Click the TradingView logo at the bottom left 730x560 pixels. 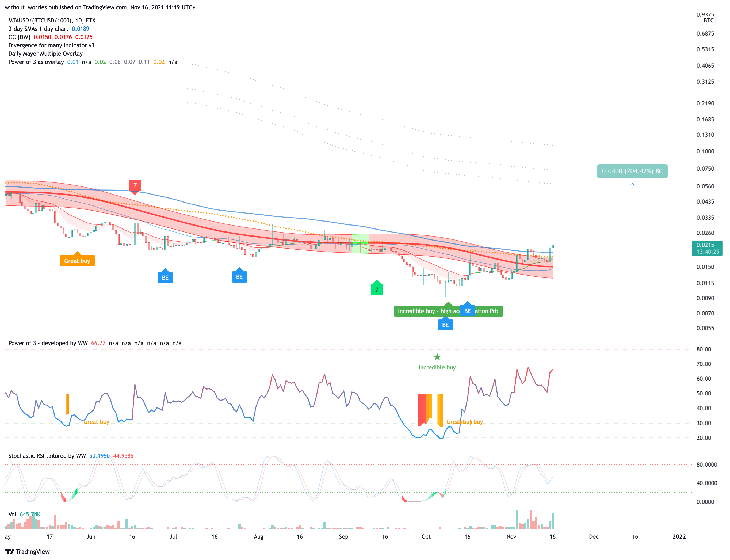(x=27, y=551)
